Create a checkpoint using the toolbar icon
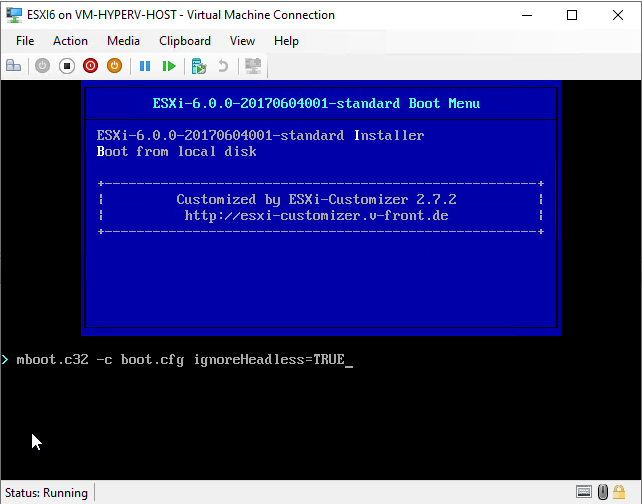This screenshot has height=504, width=642. (x=199, y=66)
